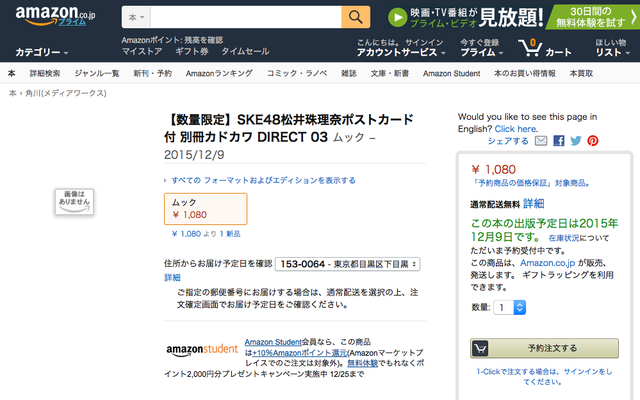The width and height of the screenshot is (640, 400).
Task: Select the ムック ¥1,080 format box
Action: coord(206,209)
